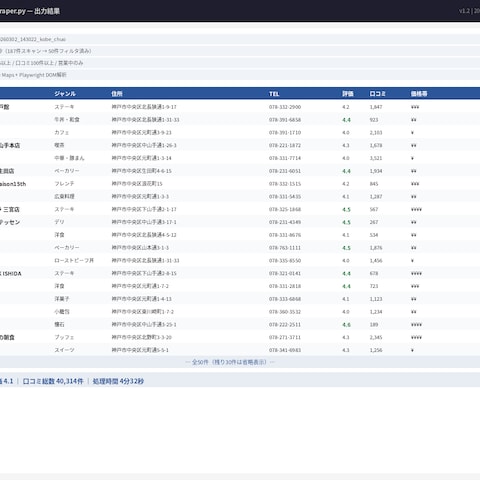The width and height of the screenshot is (480, 480).
Task: Click address 神戸市中央区元町通3-9-23
Action: point(141,133)
